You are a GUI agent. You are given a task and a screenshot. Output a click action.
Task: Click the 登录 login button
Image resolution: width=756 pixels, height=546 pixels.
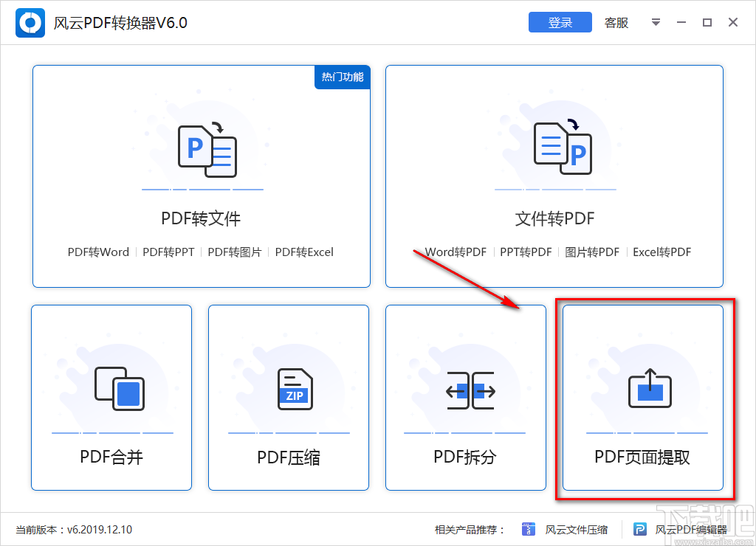point(560,22)
